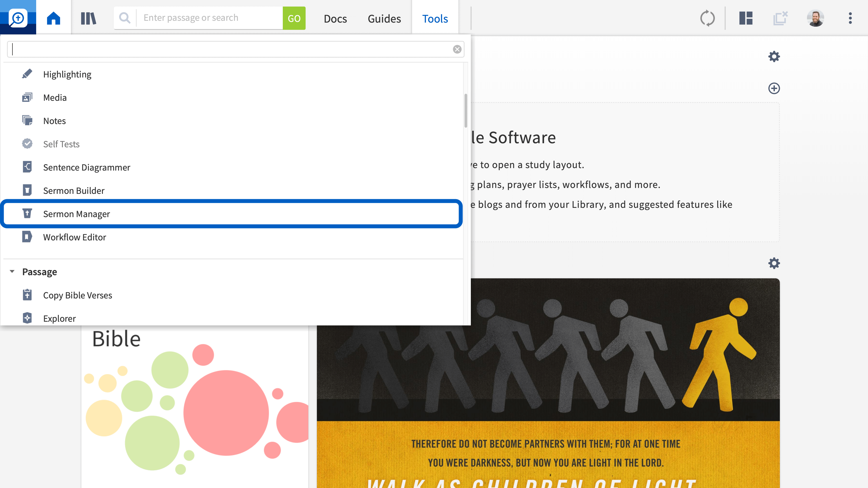Open the user profile avatar
The image size is (868, 488).
(x=815, y=18)
